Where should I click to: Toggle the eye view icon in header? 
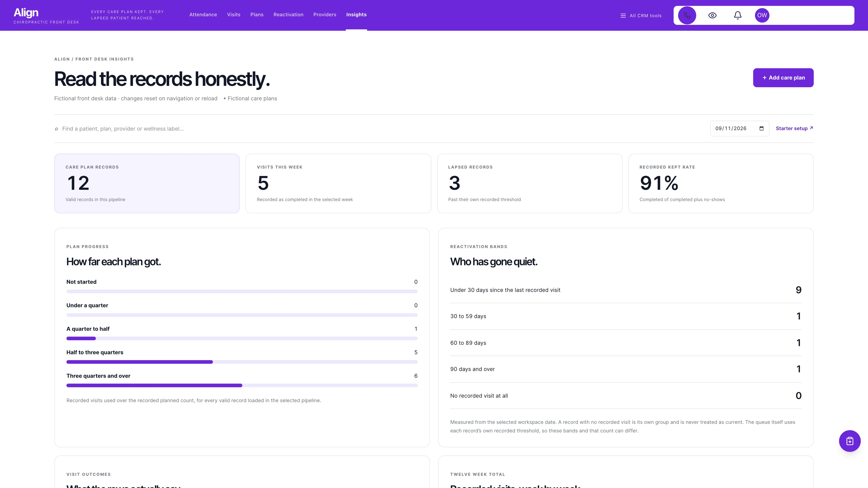point(712,15)
